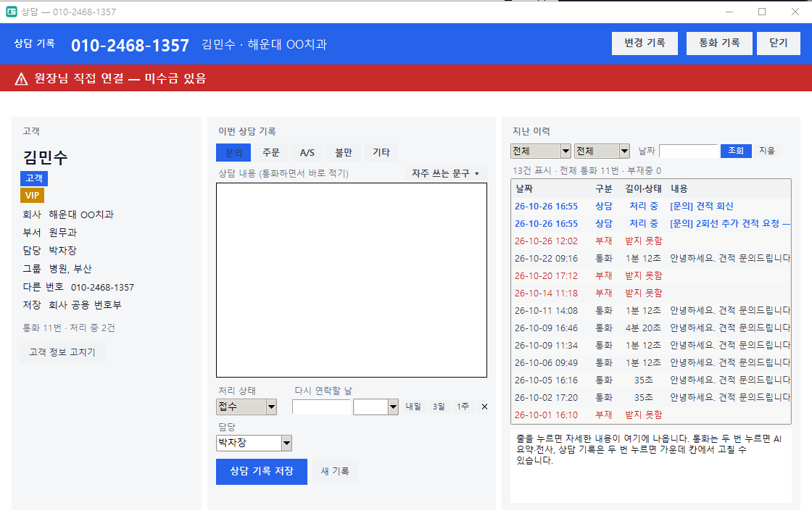812x516 pixels.
Task: Click the 저장 회사 공용 번호부 field
Action: tap(72, 305)
